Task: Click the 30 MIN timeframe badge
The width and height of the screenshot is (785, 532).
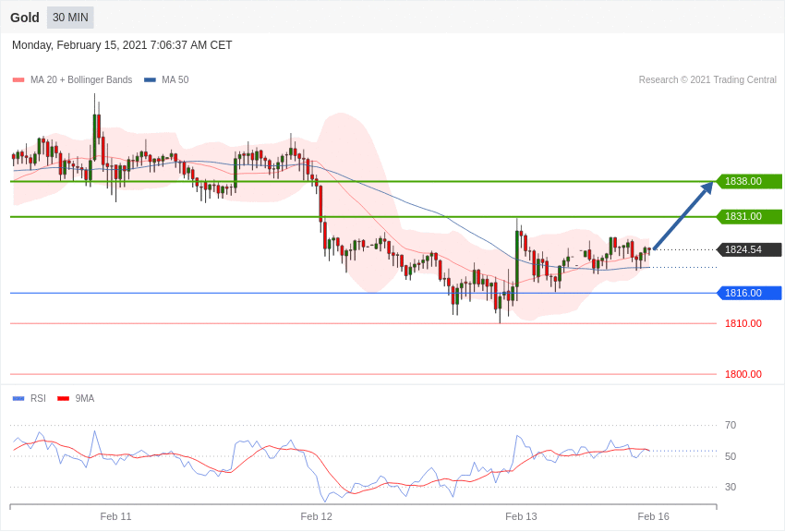Action: [70, 18]
